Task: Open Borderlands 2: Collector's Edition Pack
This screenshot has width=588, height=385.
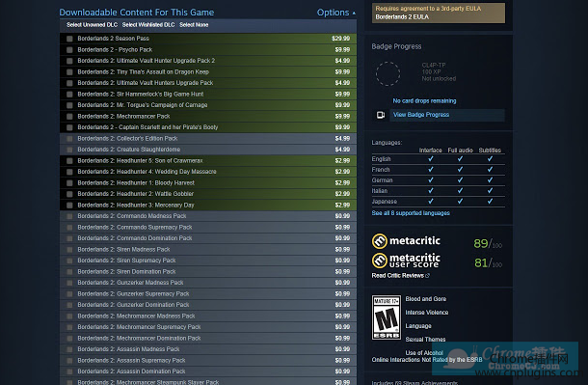Action: coord(208,139)
